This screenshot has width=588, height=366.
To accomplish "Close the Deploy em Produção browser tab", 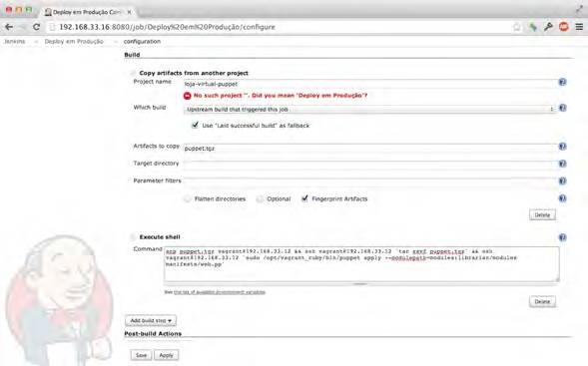I will pos(129,12).
